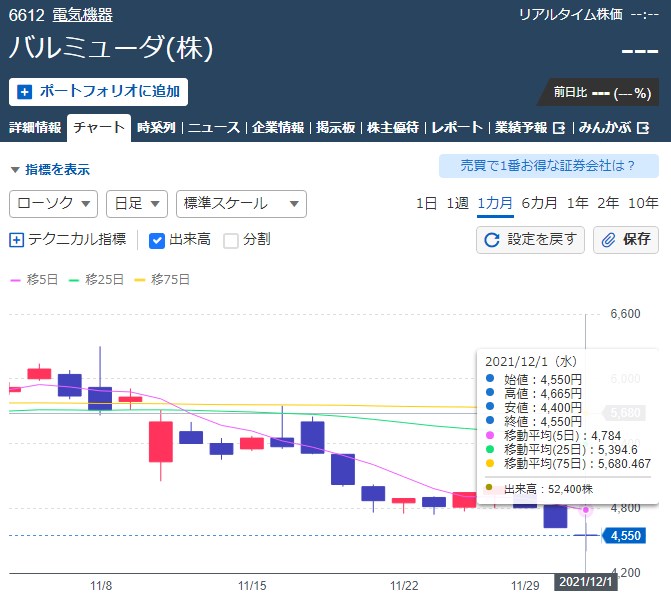
Task: Open the 時系列 tab
Action: pos(156,128)
